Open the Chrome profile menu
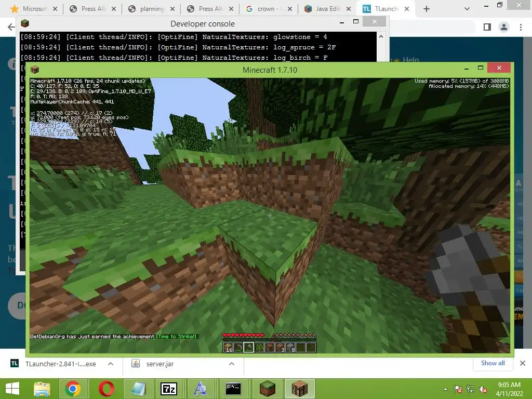532x399 pixels. (x=504, y=27)
